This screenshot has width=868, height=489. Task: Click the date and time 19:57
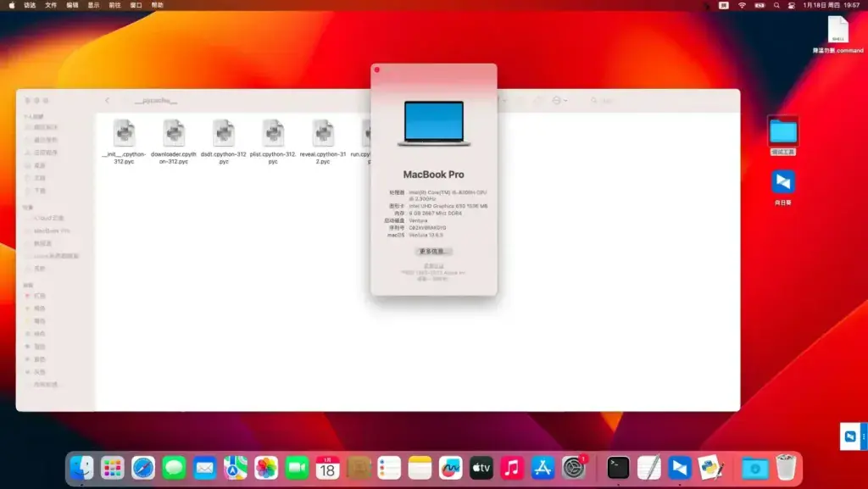click(831, 5)
